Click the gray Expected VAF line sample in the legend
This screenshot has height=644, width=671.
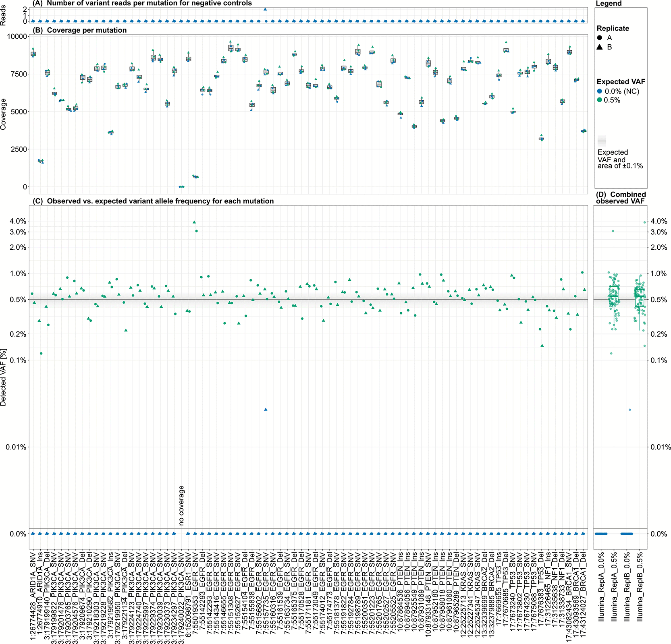[x=602, y=141]
